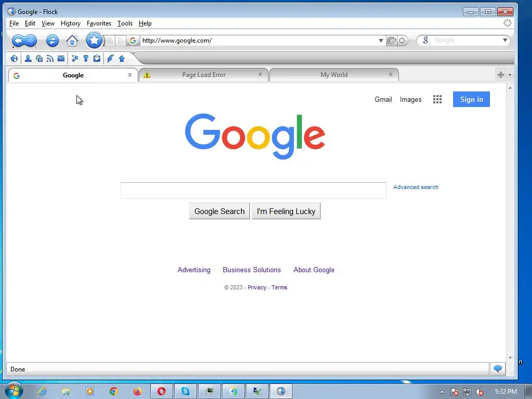Viewport: 532px width, 399px height.
Task: Open Chrome from the taskbar
Action: coord(114,391)
